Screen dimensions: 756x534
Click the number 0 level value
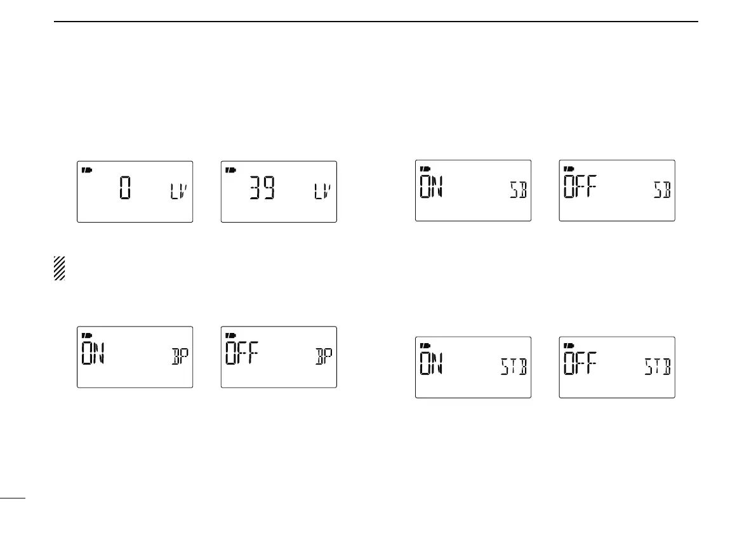125,188
